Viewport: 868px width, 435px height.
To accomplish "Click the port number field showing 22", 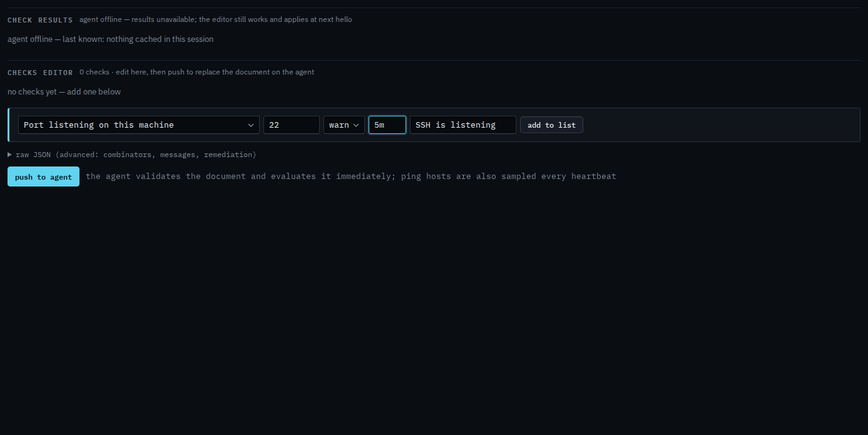I will pyautogui.click(x=292, y=125).
